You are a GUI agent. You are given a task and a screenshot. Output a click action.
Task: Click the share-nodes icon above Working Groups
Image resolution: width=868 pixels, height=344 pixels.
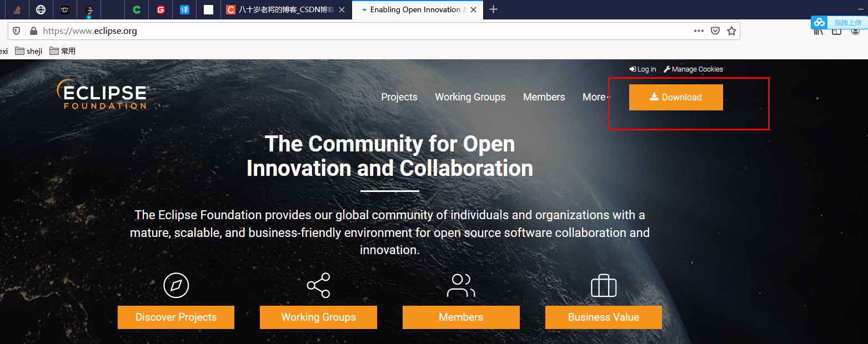pyautogui.click(x=319, y=285)
